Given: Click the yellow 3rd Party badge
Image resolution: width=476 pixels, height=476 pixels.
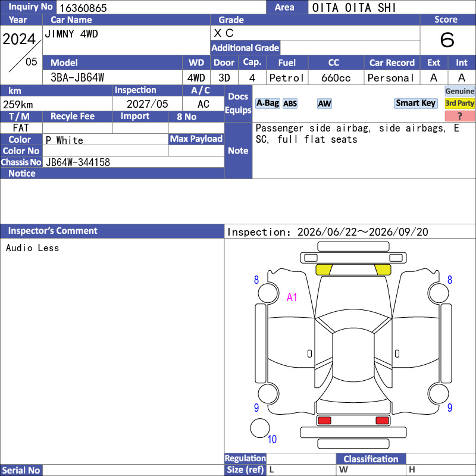Looking at the screenshot, I should point(459,103).
